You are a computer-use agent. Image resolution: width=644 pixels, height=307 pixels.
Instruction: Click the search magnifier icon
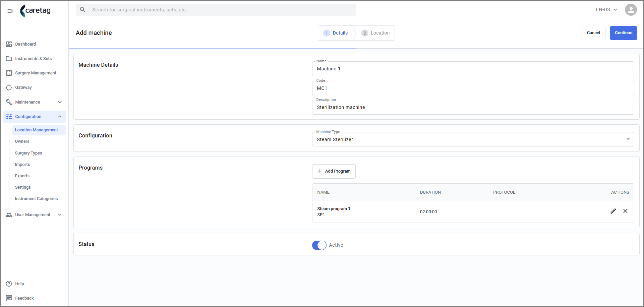point(82,10)
